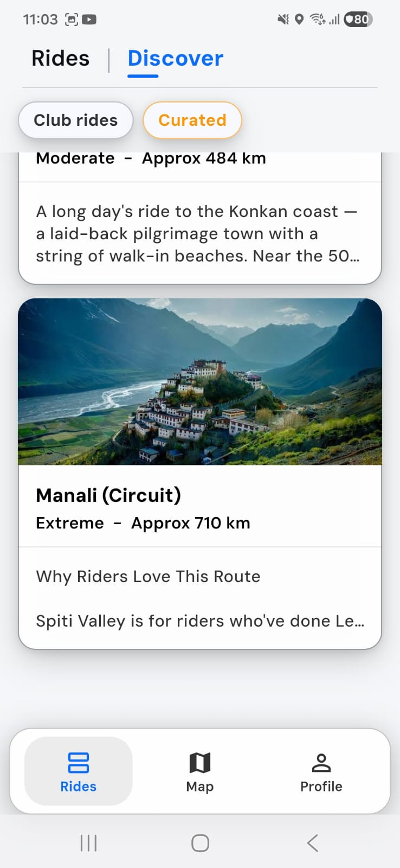
Task: Tap the YouTube icon in status bar
Action: click(x=89, y=20)
